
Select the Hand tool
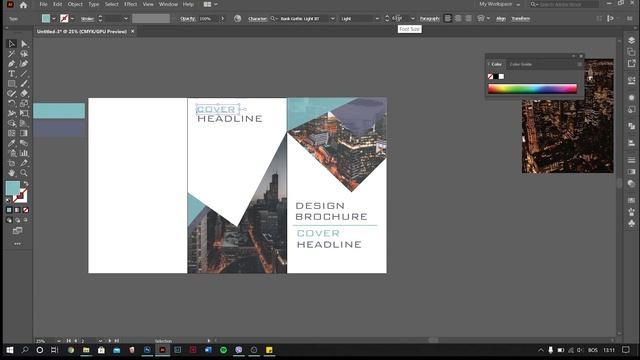pos(11,173)
